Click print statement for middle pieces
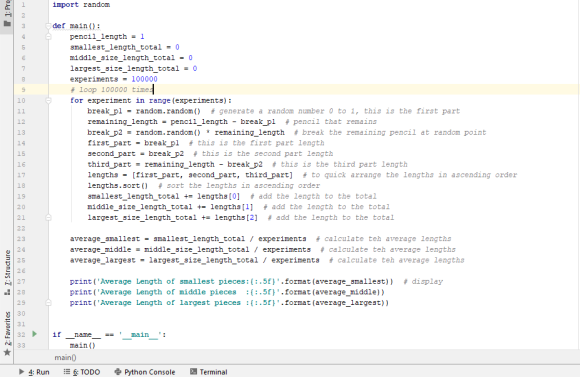580x377 pixels. 227,292
